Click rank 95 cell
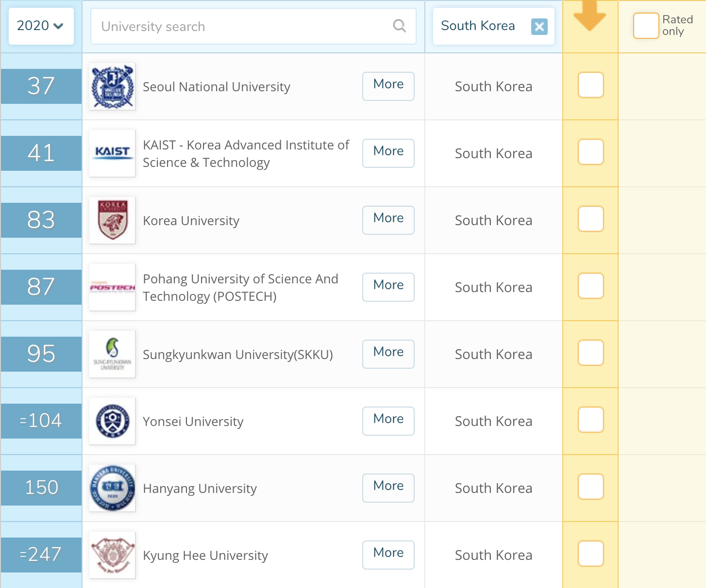The width and height of the screenshot is (706, 588). [x=41, y=354]
